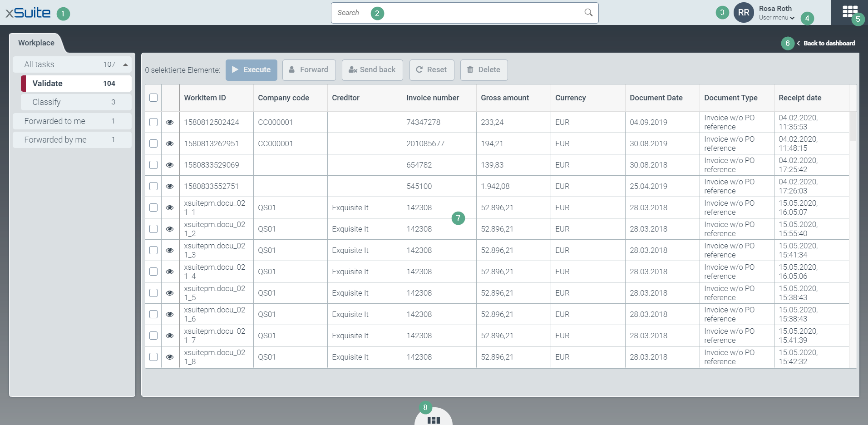Sort by Receipt date column header
The image size is (868, 425).
click(x=799, y=98)
